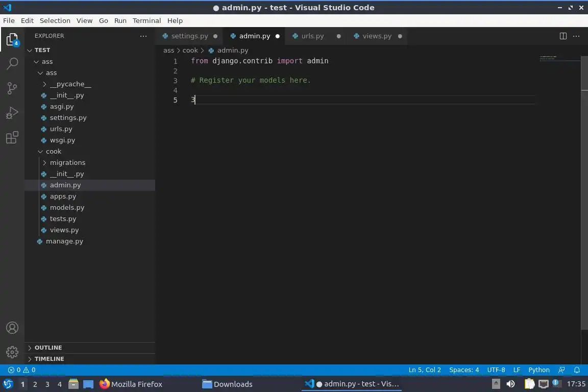Open the Accounts menu icon

click(x=12, y=328)
